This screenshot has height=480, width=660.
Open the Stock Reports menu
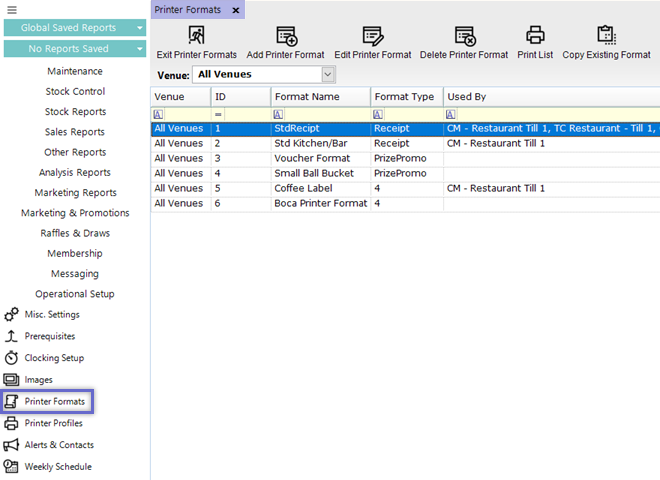pyautogui.click(x=75, y=112)
